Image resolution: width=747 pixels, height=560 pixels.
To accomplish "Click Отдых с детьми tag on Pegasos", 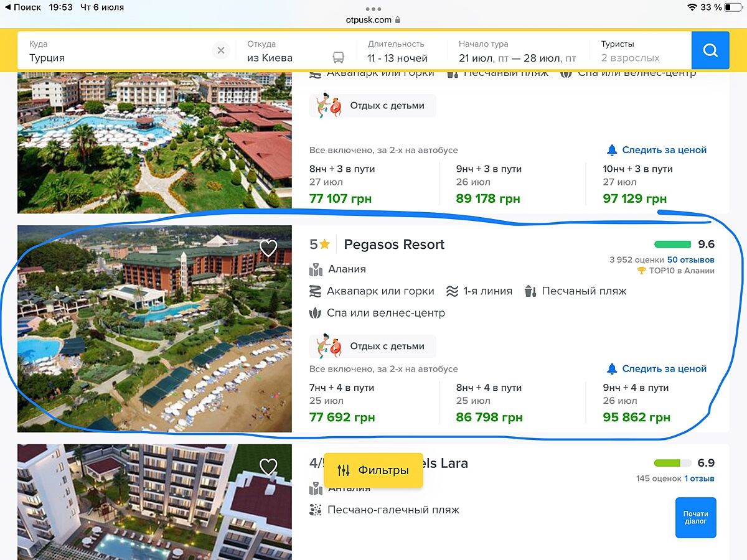I will click(x=373, y=346).
